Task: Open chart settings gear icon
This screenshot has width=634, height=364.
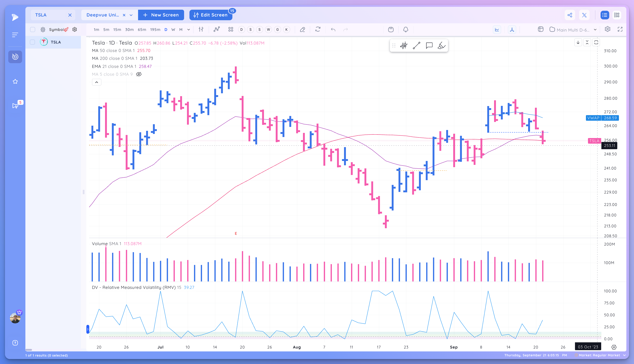Action: 607,29
